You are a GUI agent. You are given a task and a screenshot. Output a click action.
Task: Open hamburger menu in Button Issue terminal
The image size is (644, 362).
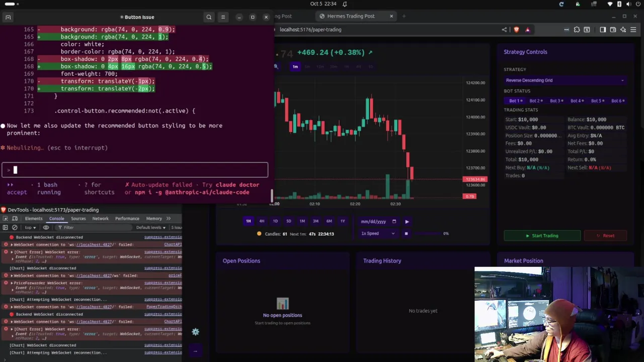tap(223, 17)
